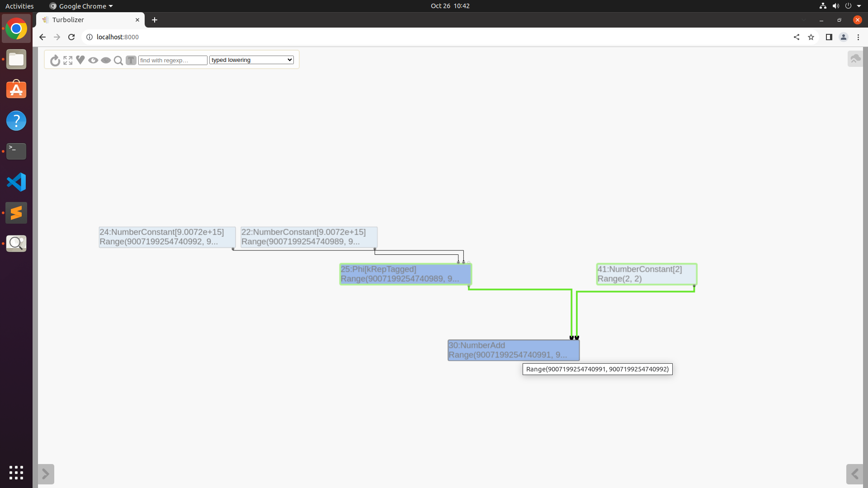Click the heart-shaped live nodes icon
Viewport: 868px width, 488px height.
tap(80, 60)
